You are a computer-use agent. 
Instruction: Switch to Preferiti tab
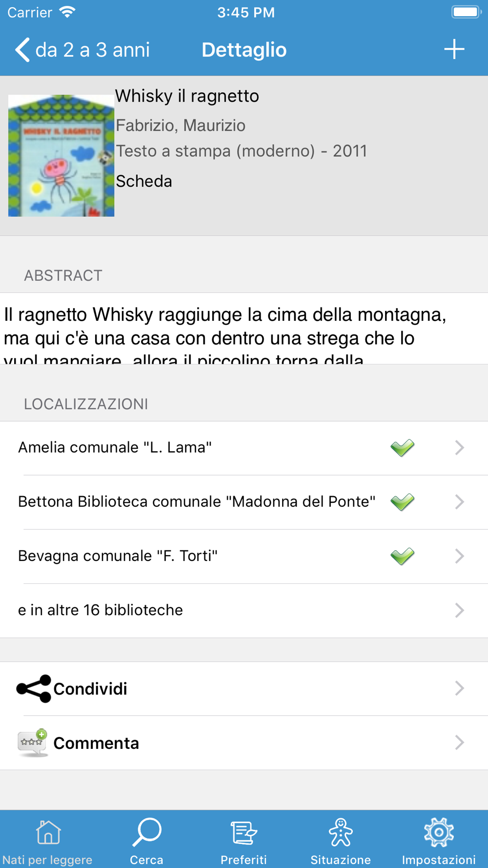pyautogui.click(x=244, y=840)
